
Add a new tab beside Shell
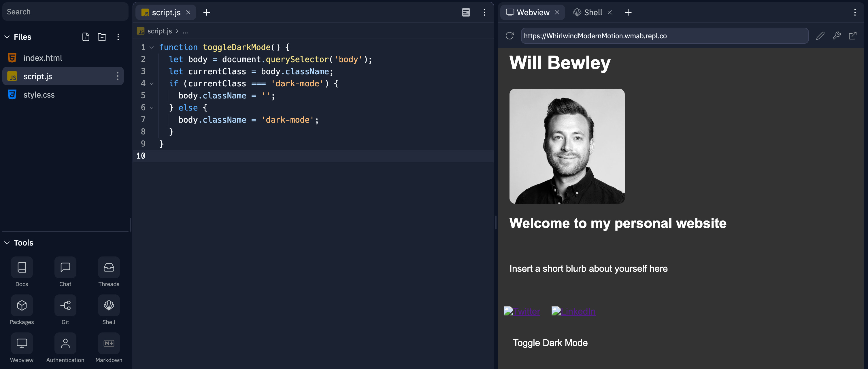pos(628,12)
